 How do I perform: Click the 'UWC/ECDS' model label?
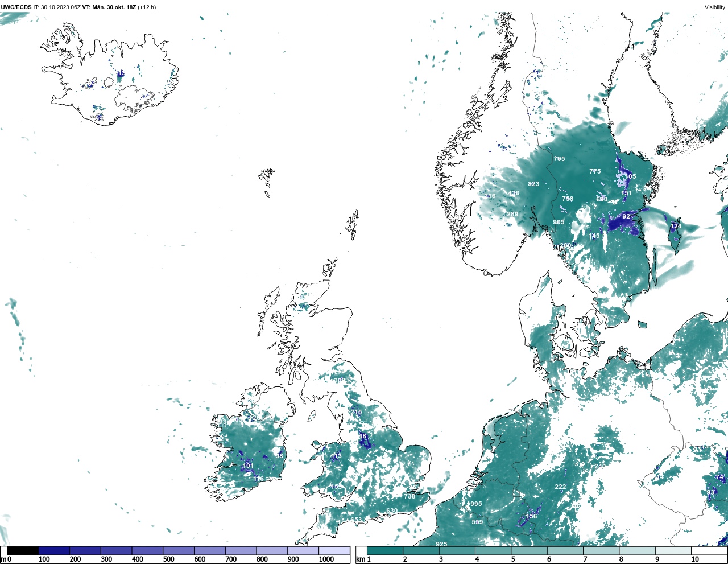(16, 7)
